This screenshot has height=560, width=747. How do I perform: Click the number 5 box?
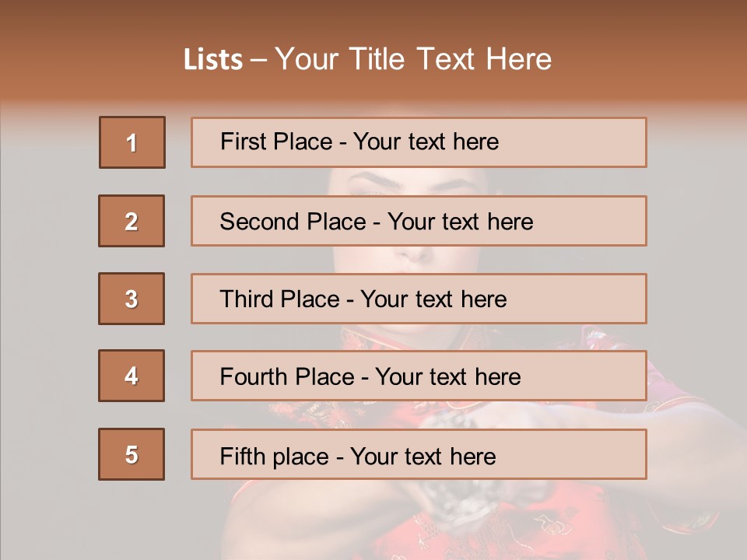point(132,453)
